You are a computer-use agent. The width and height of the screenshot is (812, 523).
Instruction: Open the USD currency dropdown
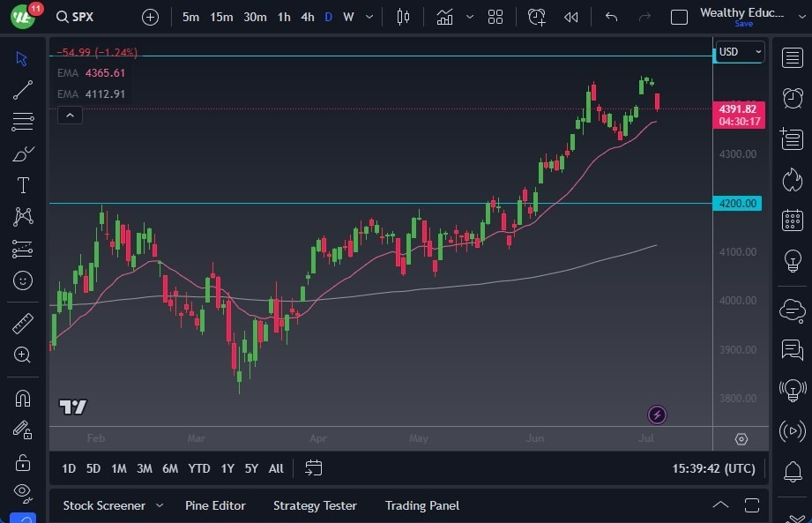pyautogui.click(x=740, y=51)
